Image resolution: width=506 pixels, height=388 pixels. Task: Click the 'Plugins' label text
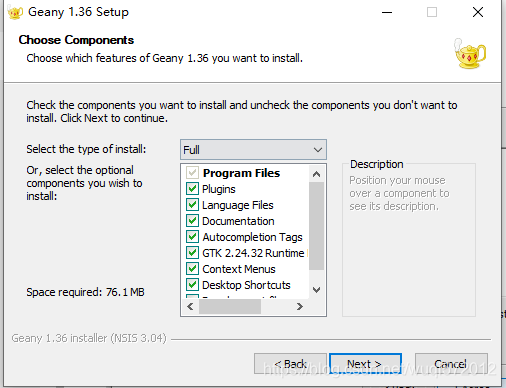[219, 189]
